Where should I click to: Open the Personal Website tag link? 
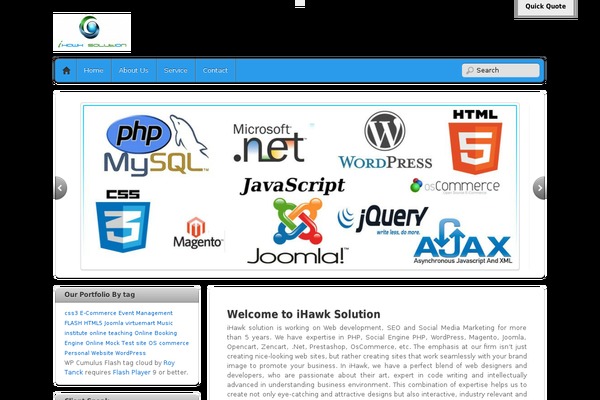coord(89,353)
